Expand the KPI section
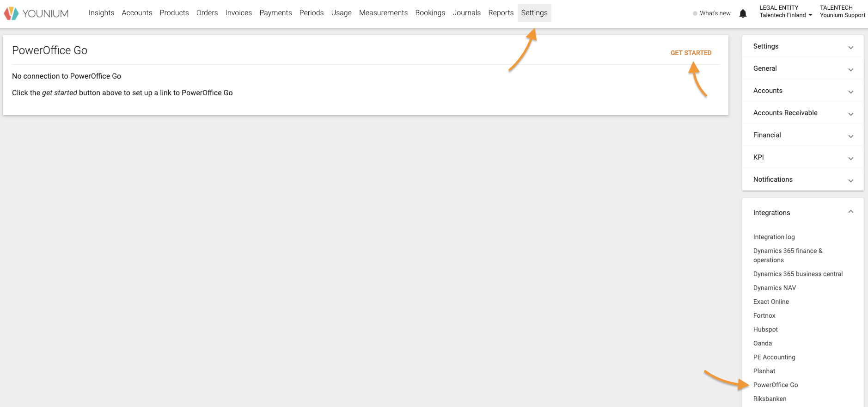Viewport: 868px width, 407px height. (803, 157)
